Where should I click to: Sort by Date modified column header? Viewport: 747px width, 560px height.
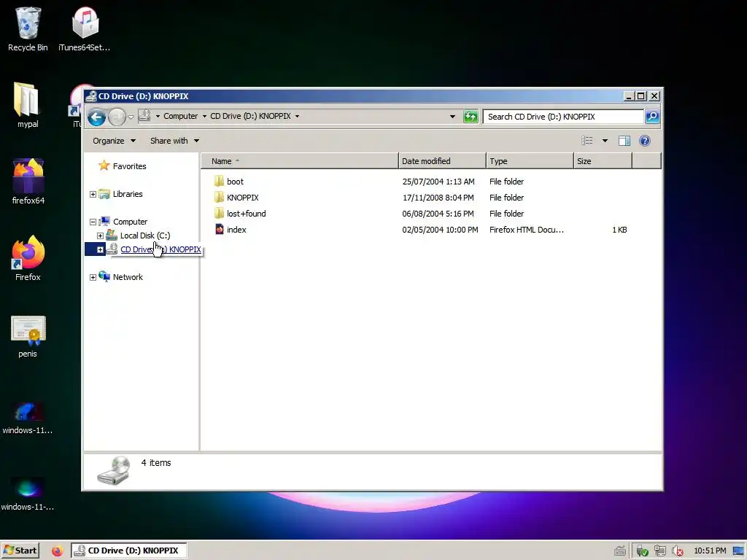click(x=442, y=161)
